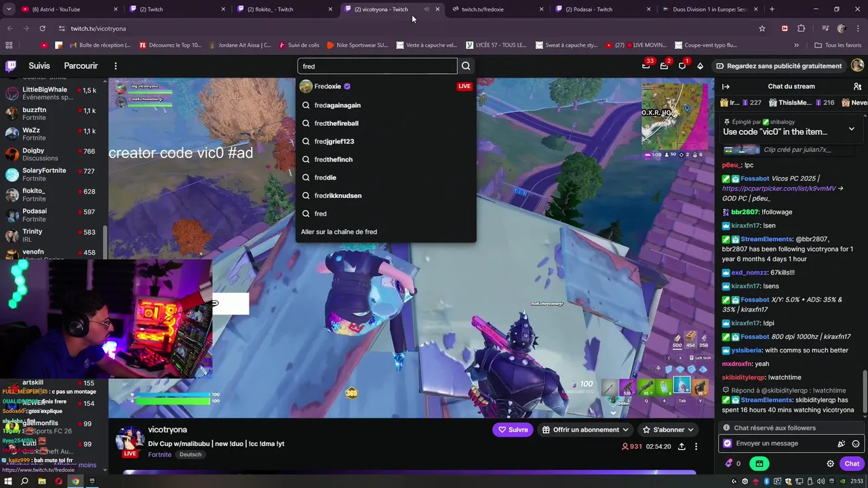Click the Get Bits diamond icon

701,66
